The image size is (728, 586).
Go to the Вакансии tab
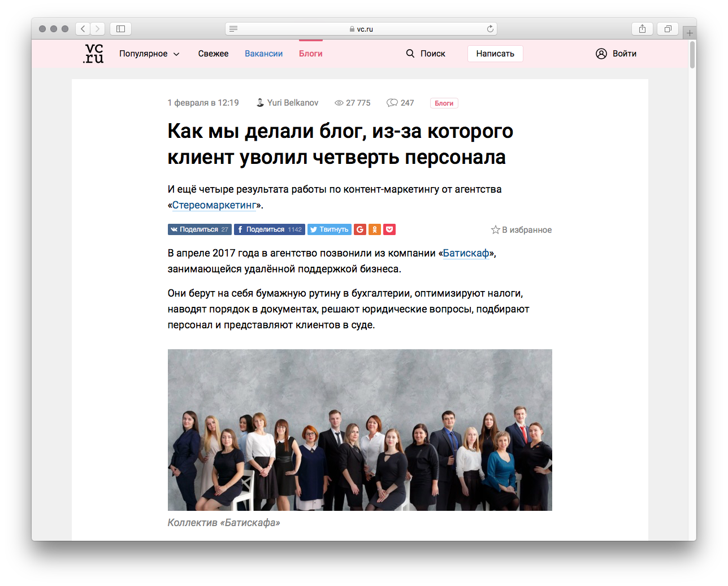pos(263,54)
